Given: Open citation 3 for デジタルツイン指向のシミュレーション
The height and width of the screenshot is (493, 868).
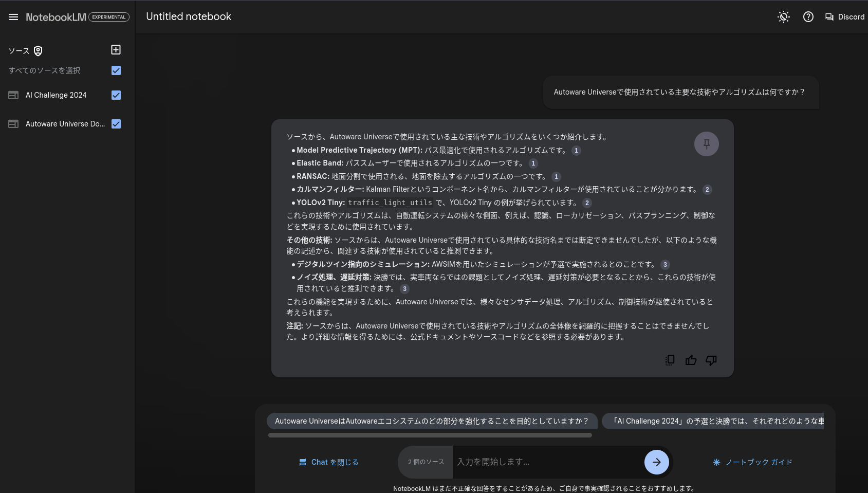Looking at the screenshot, I should [x=665, y=265].
